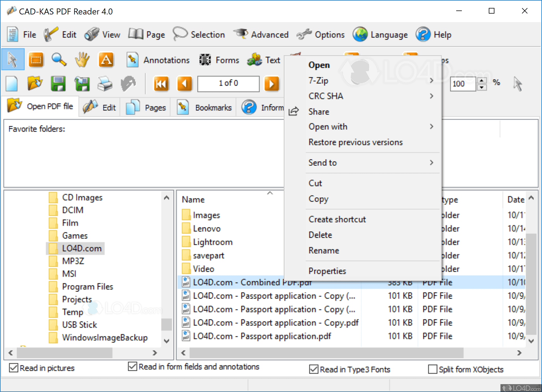542x392 pixels.
Task: Save the document with the floppy icon
Action: [58, 83]
